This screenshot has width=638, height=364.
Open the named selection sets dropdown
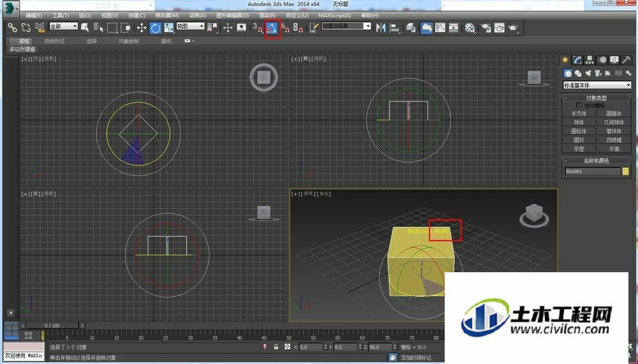(x=346, y=26)
